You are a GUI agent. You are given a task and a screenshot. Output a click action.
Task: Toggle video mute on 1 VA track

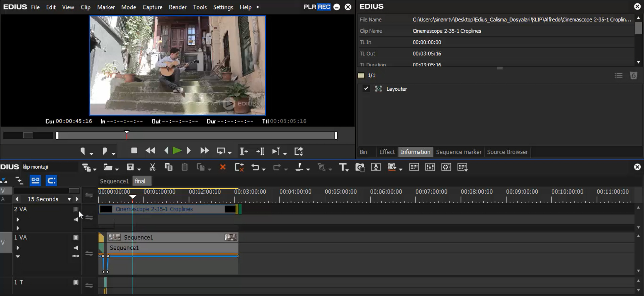tap(76, 238)
